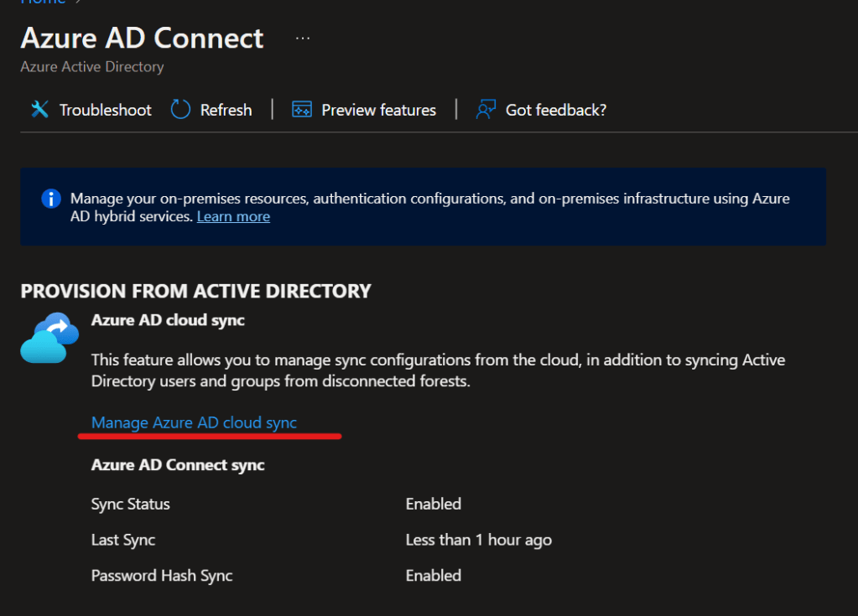Screen dimensions: 858x616
Task: Click the Enabled value for Password Hash Sync
Action: tap(433, 575)
